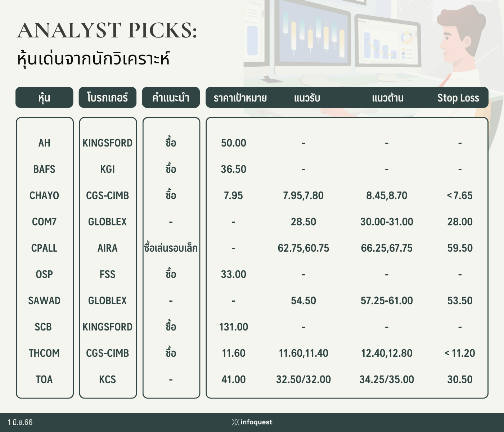Click the แนวรับ header label
The height and width of the screenshot is (432, 504).
click(x=307, y=98)
